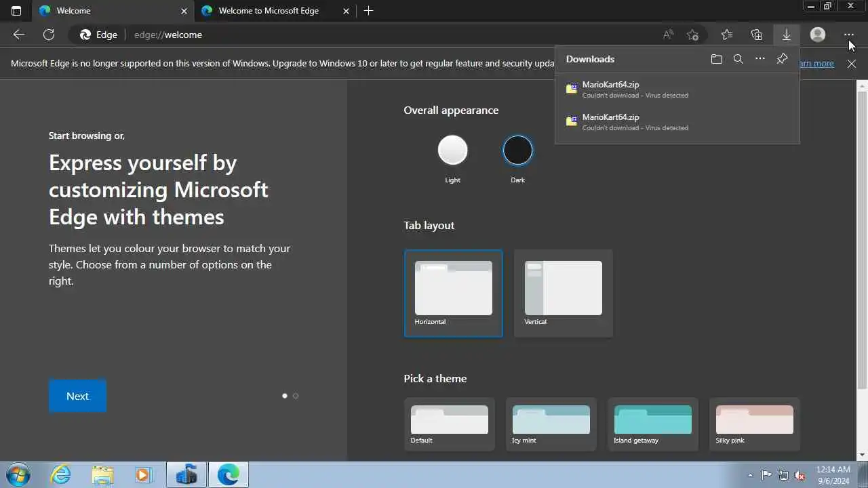
Task: Open the Favorites list icon
Action: (727, 35)
